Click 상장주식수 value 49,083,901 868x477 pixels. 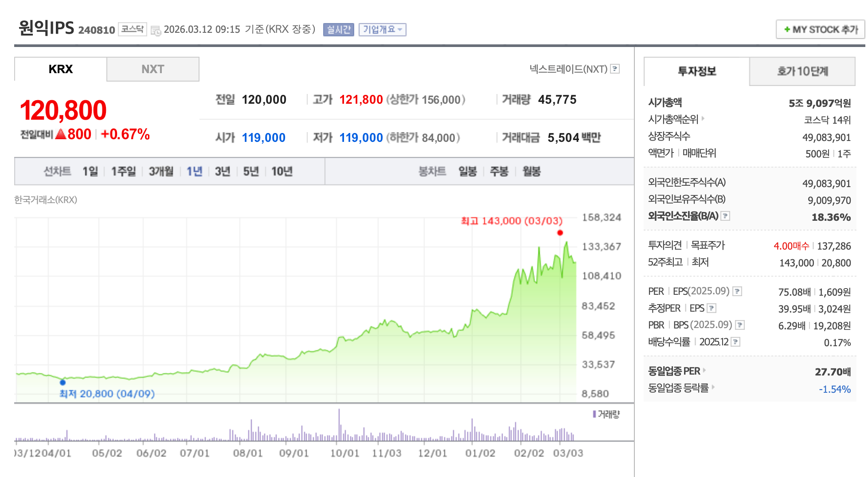pyautogui.click(x=826, y=137)
